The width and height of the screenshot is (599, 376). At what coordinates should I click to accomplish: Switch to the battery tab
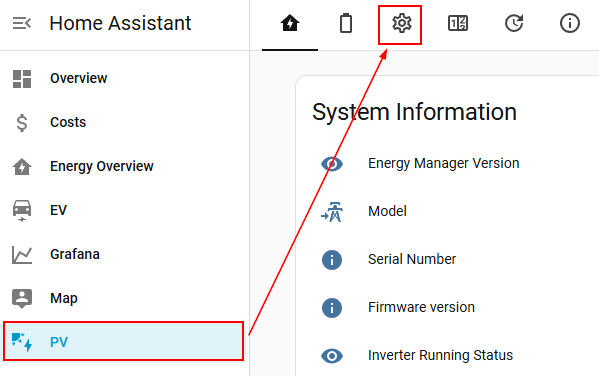(346, 24)
